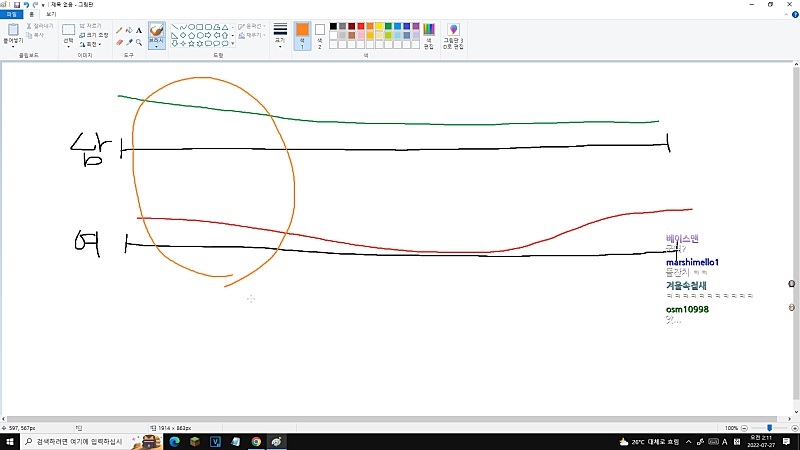This screenshot has height=450, width=800.
Task: Choose the Oval shape
Action: click(191, 27)
